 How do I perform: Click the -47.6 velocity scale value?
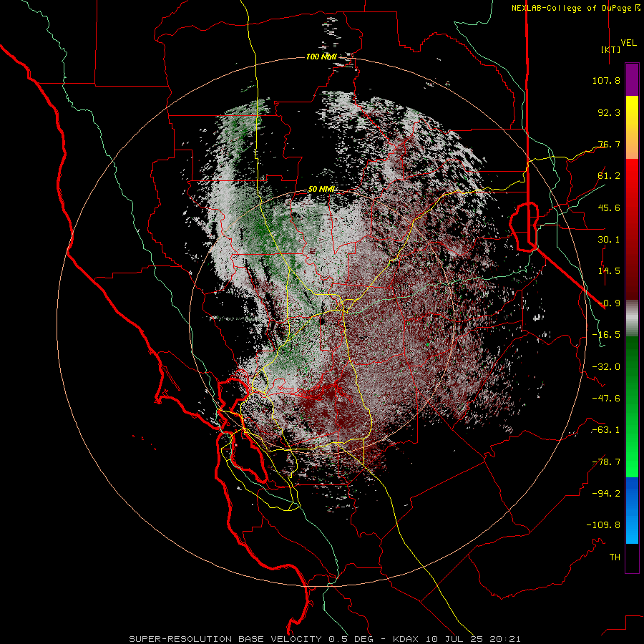pos(606,399)
